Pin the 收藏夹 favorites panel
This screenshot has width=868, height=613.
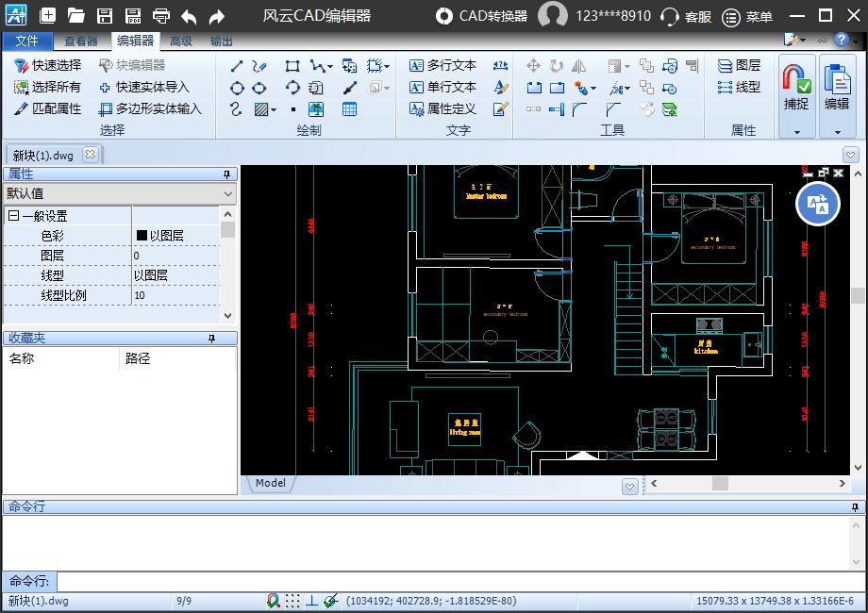(211, 339)
